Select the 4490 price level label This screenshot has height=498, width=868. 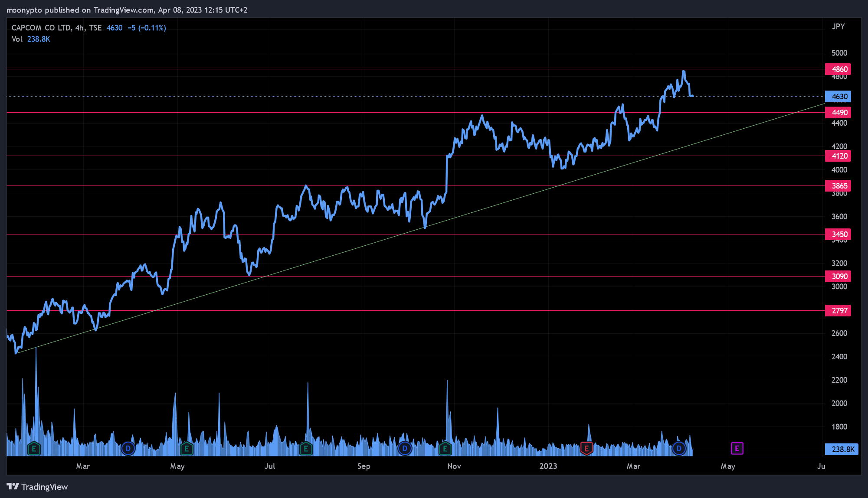pos(838,113)
